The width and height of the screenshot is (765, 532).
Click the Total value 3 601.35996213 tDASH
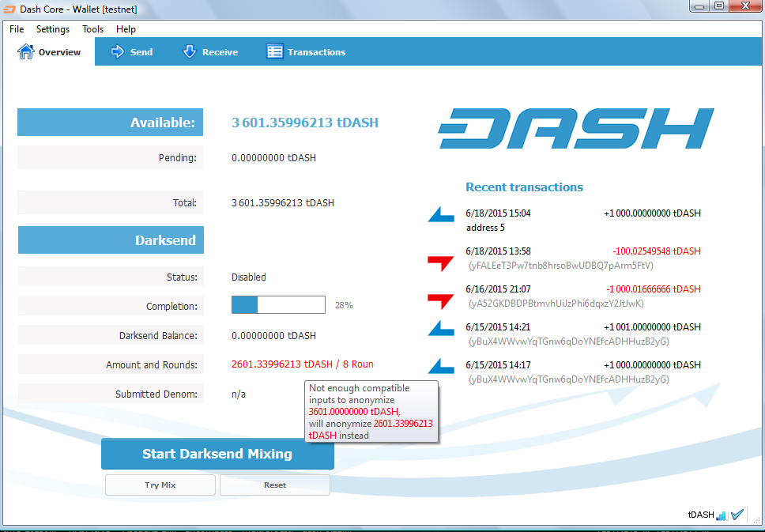click(x=283, y=203)
